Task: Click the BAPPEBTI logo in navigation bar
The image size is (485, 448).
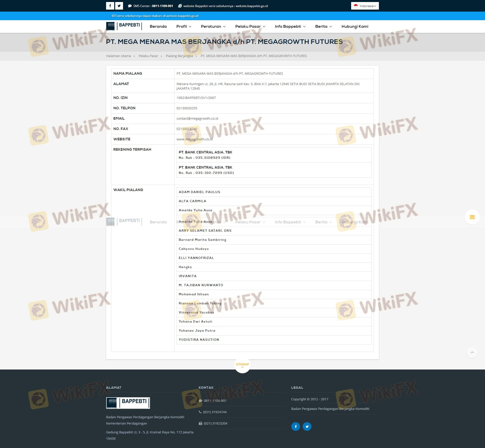Action: click(x=124, y=26)
